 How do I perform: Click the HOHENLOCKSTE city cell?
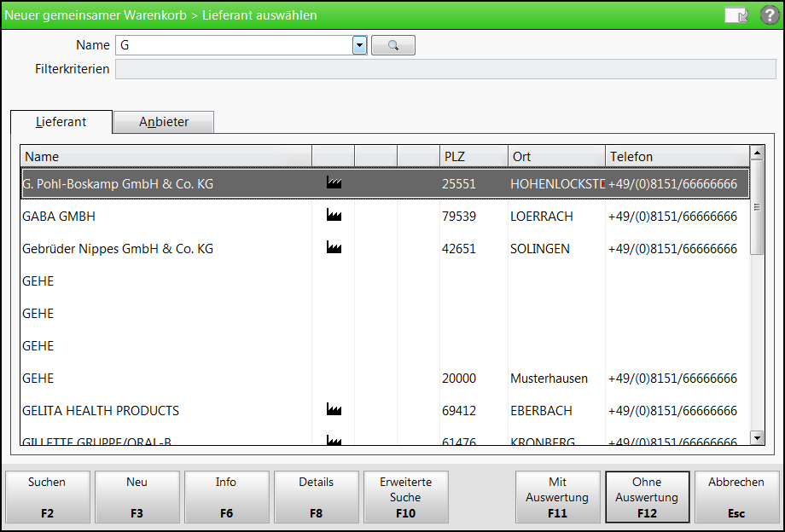pos(557,184)
